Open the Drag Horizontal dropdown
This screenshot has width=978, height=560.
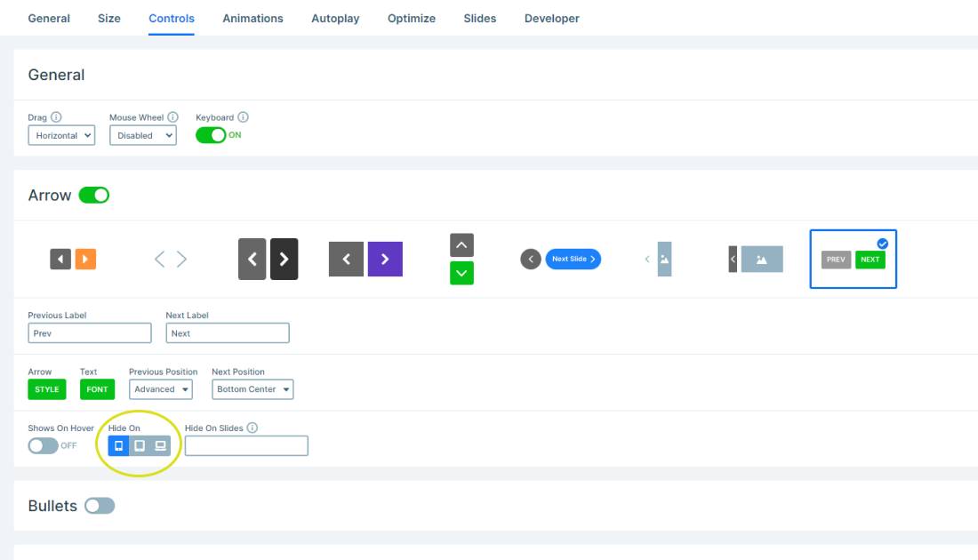(x=61, y=135)
